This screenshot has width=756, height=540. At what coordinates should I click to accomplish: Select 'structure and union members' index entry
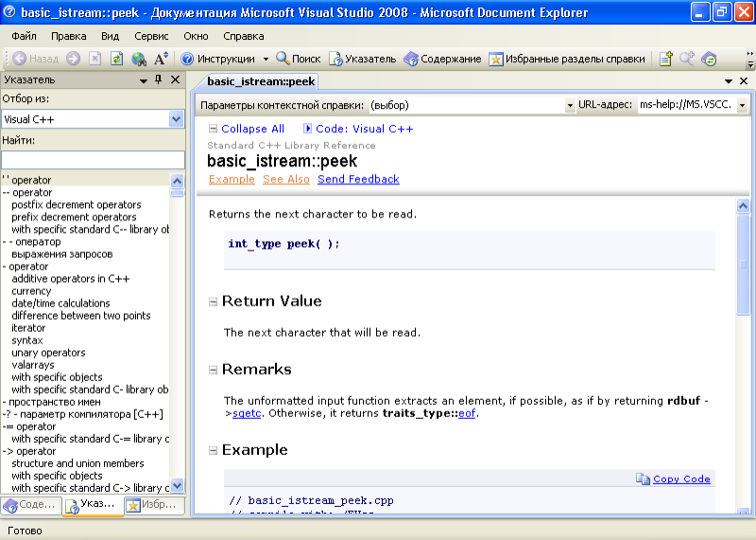[x=77, y=463]
